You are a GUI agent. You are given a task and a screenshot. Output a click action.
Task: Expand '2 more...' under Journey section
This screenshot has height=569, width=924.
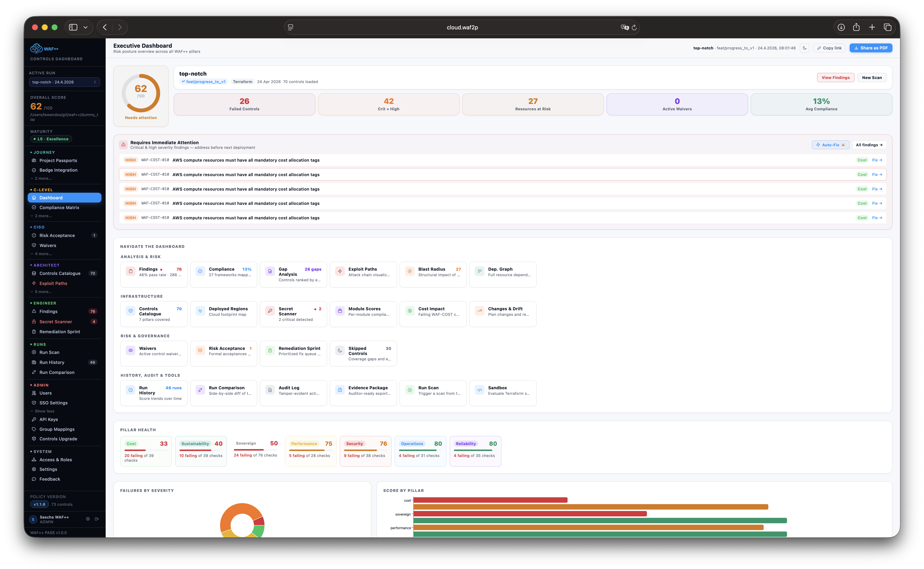point(41,178)
